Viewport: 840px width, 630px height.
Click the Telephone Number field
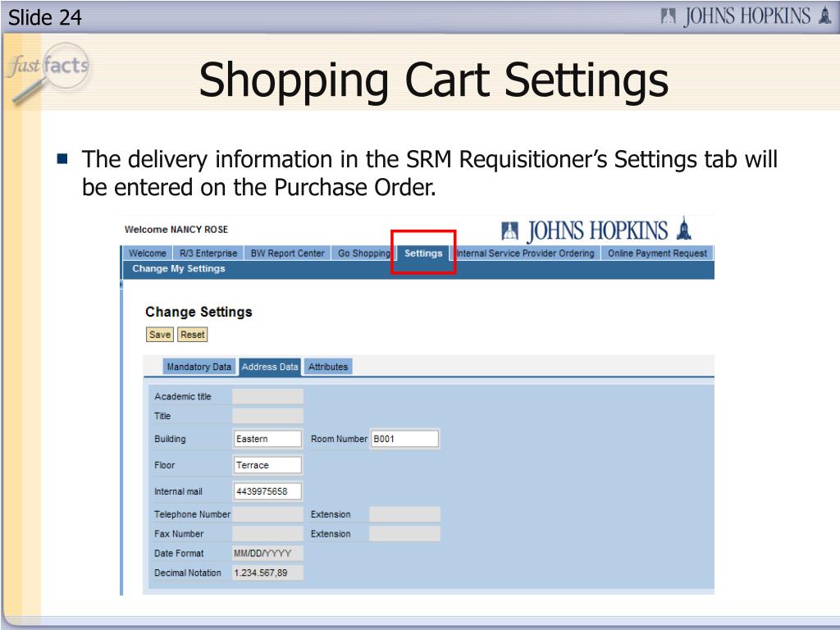coord(268,514)
